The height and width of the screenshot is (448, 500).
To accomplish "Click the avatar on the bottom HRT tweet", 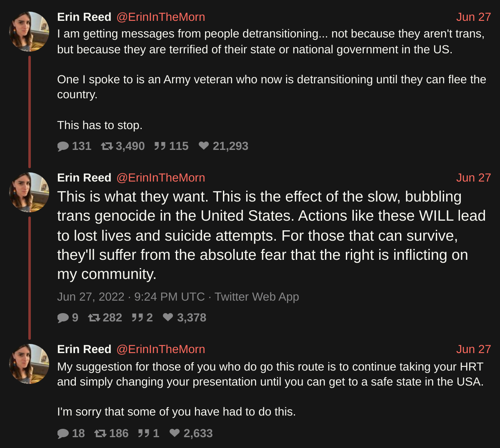I will point(29,364).
